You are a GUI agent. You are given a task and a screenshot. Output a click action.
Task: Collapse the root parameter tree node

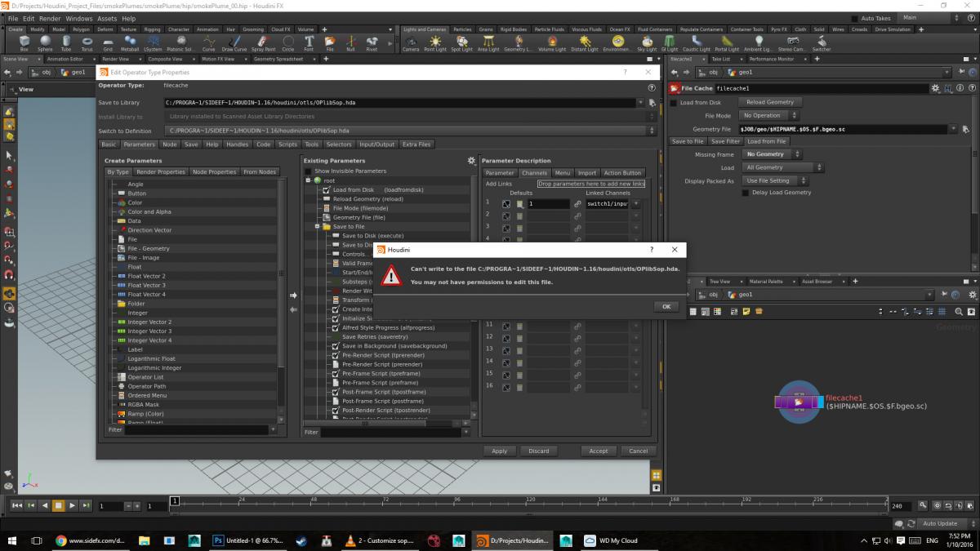point(308,180)
